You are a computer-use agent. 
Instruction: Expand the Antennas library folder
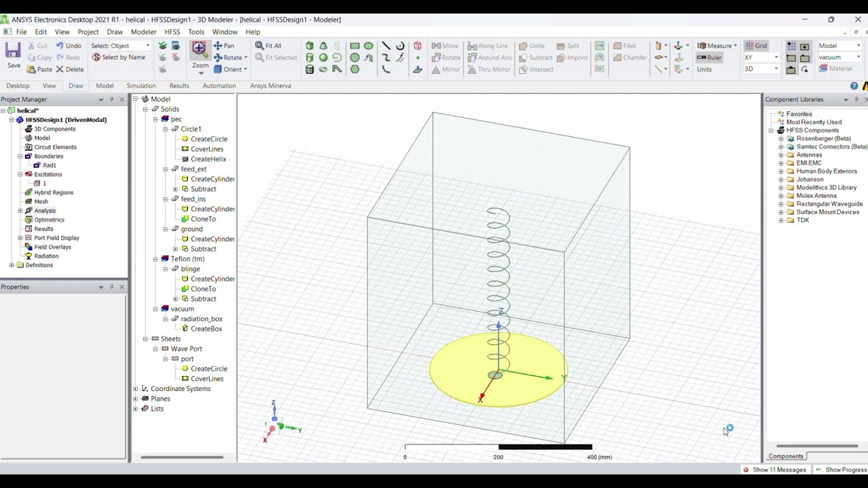tap(781, 155)
